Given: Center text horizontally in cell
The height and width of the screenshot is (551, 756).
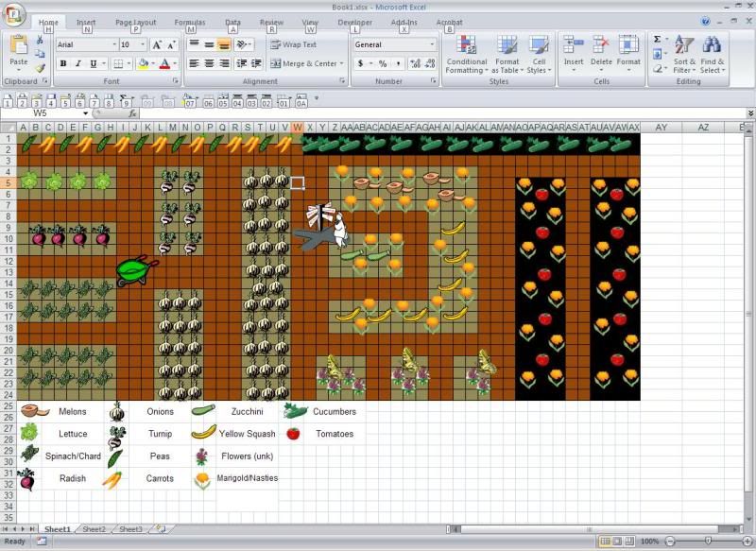Looking at the screenshot, I should (209, 63).
